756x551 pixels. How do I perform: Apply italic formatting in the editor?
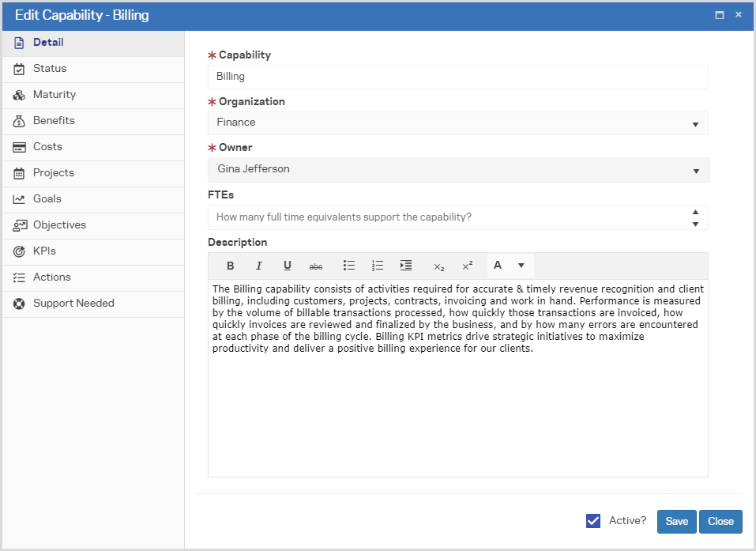click(x=258, y=266)
